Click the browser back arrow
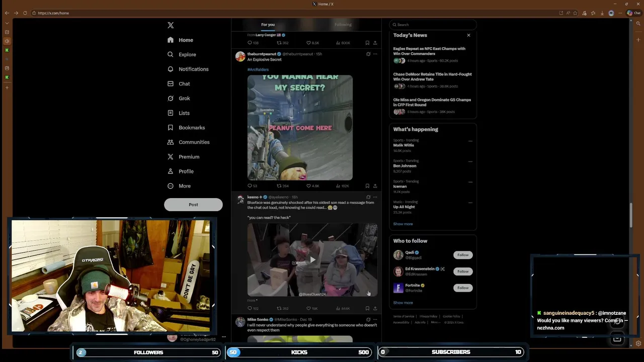The width and height of the screenshot is (644, 362). tap(7, 13)
